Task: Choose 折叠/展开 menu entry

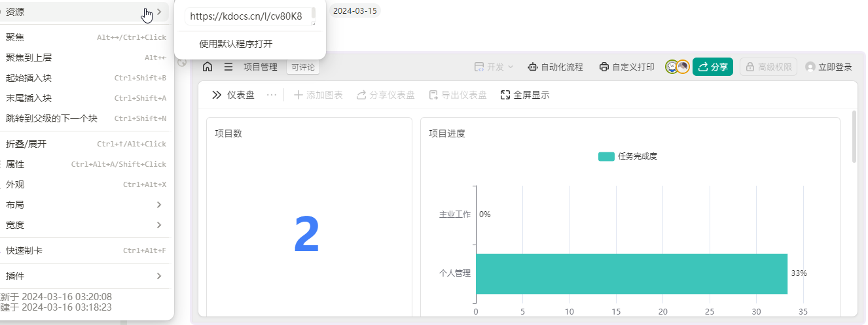Action: [85, 144]
